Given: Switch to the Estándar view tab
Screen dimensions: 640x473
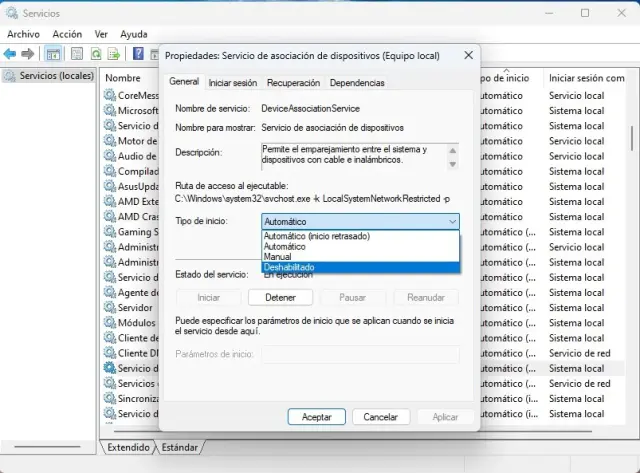Looking at the screenshot, I should [x=179, y=447].
